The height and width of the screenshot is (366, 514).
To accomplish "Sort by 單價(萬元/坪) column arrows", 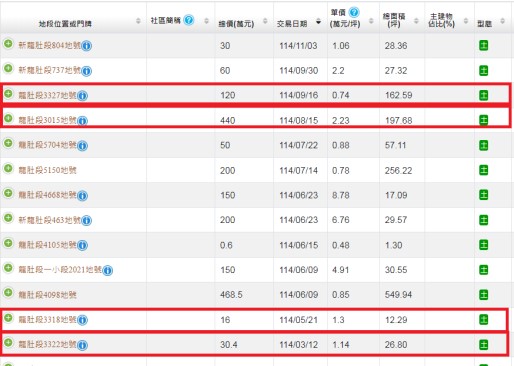I will click(x=371, y=21).
